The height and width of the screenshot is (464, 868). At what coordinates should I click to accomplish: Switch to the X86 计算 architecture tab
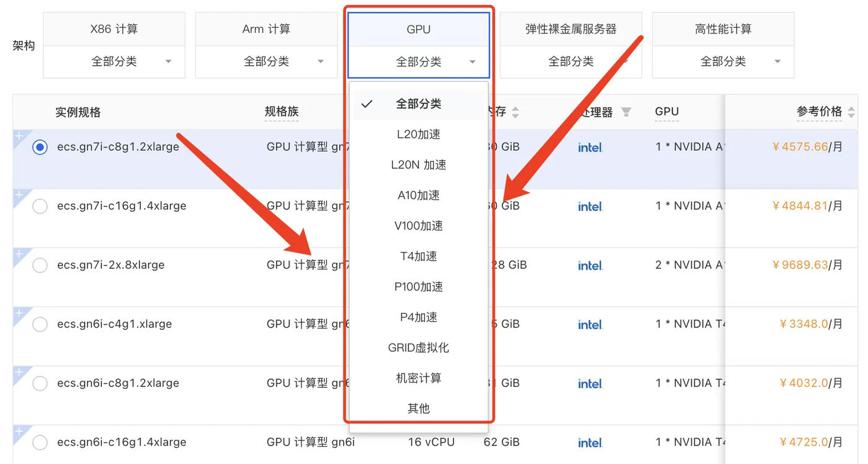[x=114, y=29]
